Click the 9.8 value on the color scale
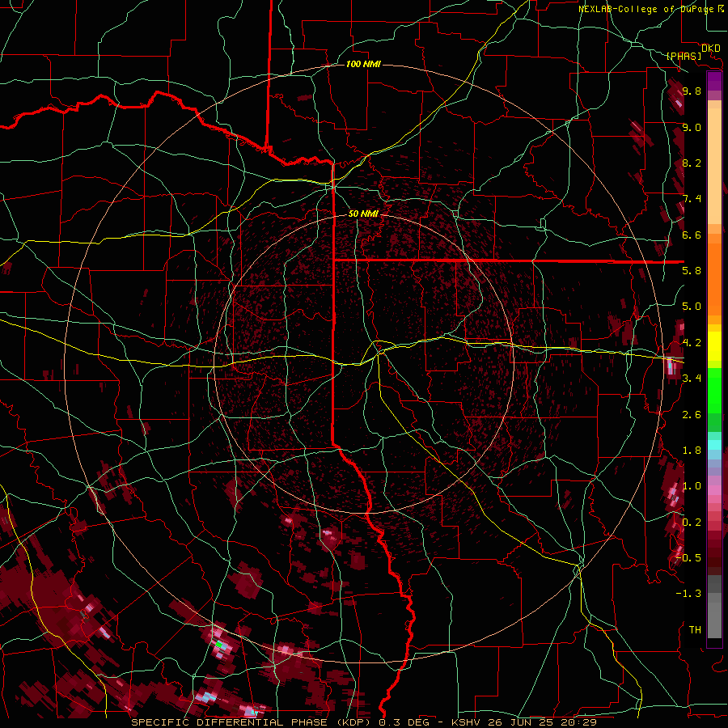Screen dimensions: 728x728 (692, 91)
